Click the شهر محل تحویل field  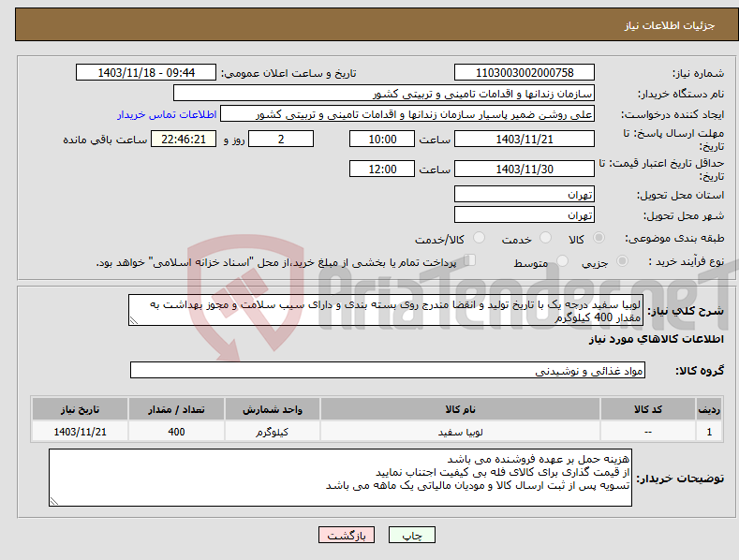tap(525, 215)
